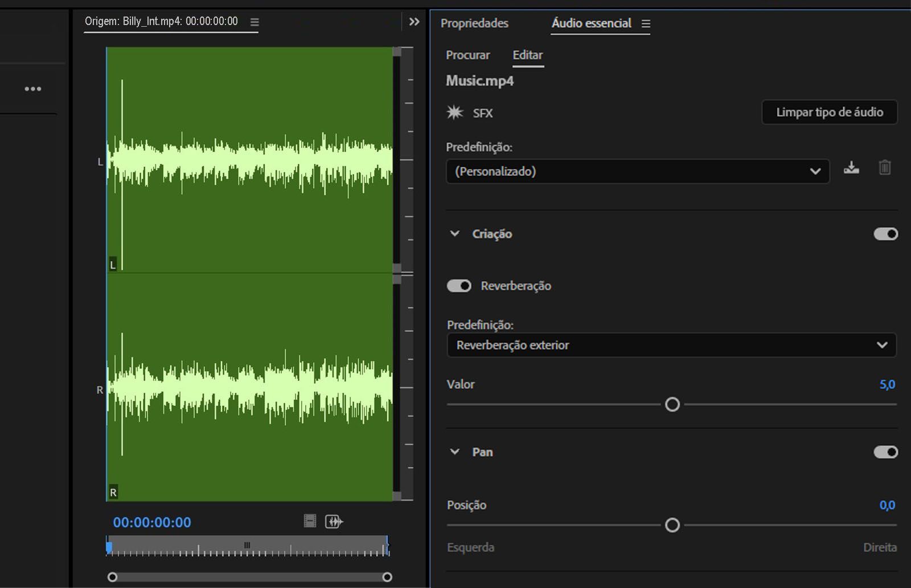The width and height of the screenshot is (911, 588).
Task: Select the Editar tab
Action: pos(528,55)
